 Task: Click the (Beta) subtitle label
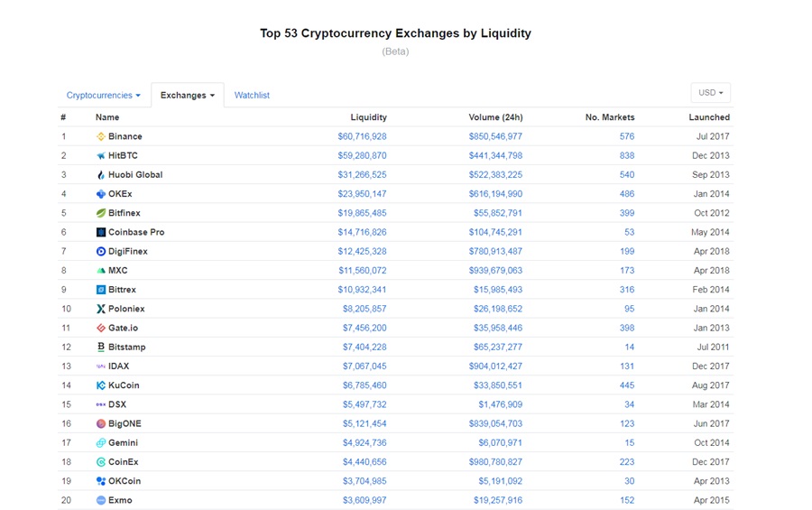395,51
